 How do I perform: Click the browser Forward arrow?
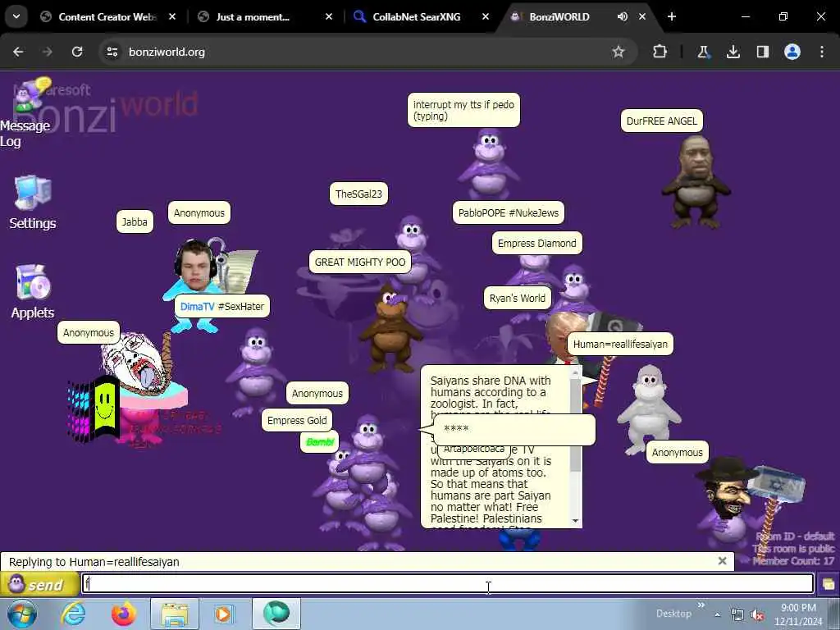48,52
